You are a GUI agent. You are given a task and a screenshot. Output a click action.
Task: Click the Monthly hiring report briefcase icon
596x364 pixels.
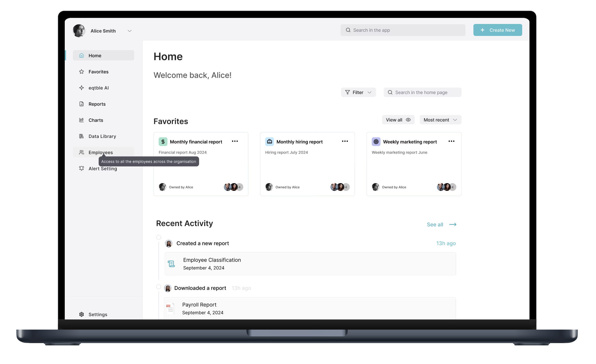[269, 142]
